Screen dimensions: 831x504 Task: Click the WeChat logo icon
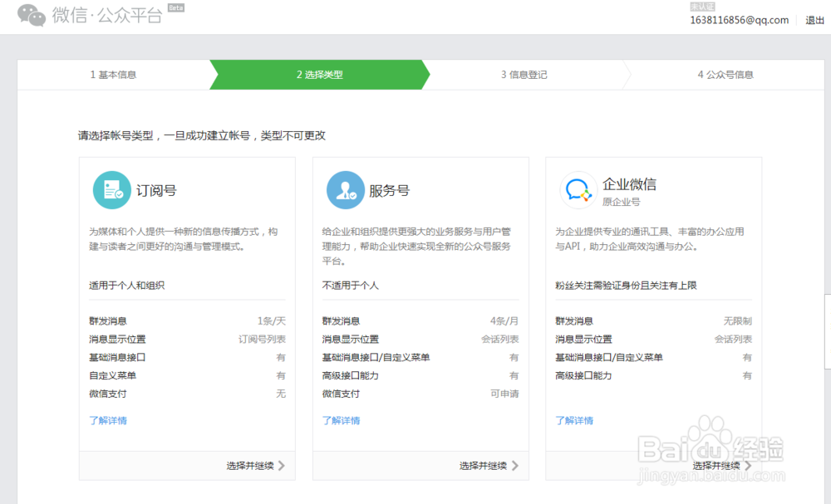pyautogui.click(x=32, y=15)
